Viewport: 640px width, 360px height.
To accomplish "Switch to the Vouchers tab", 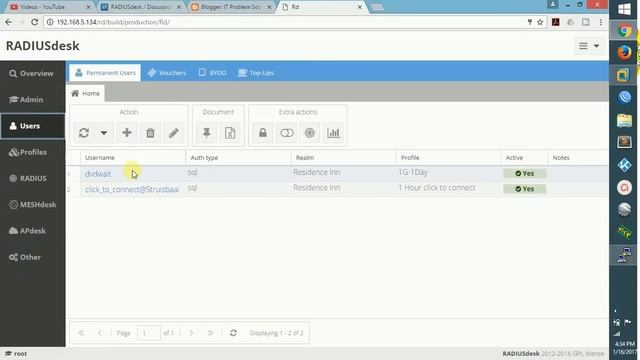I will coord(167,73).
